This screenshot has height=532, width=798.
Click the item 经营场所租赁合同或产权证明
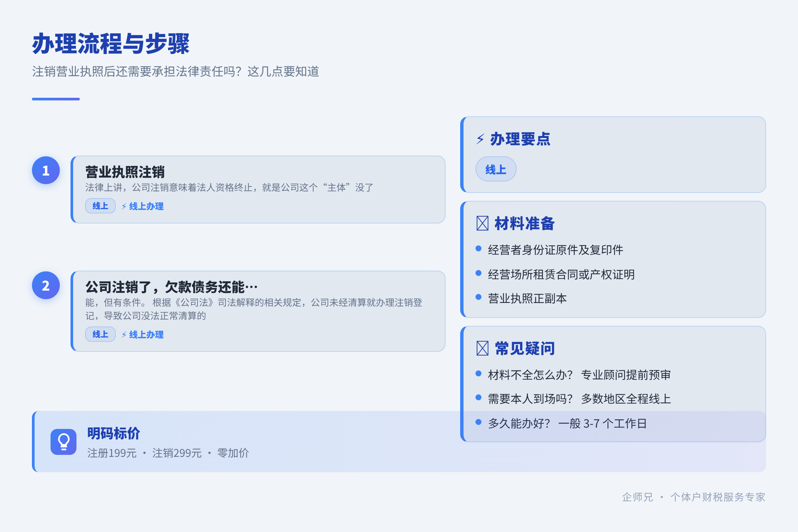(x=561, y=274)
